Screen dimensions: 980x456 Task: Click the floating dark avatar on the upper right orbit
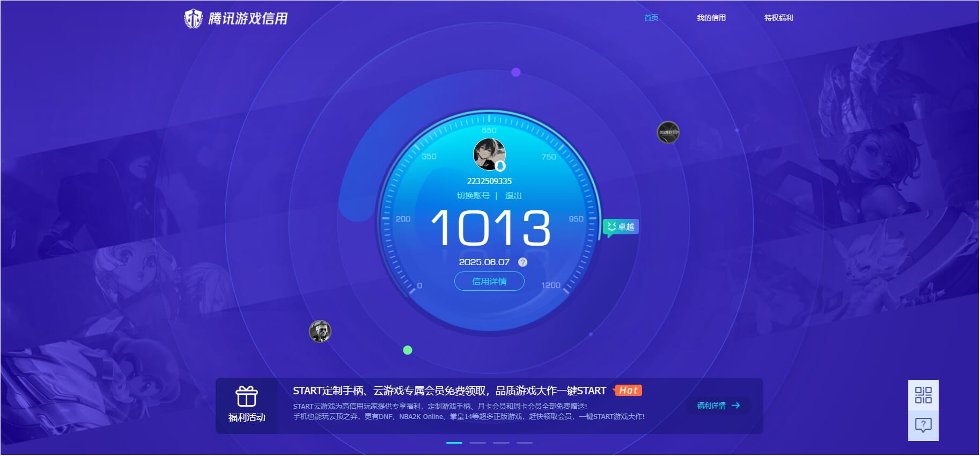pos(668,132)
